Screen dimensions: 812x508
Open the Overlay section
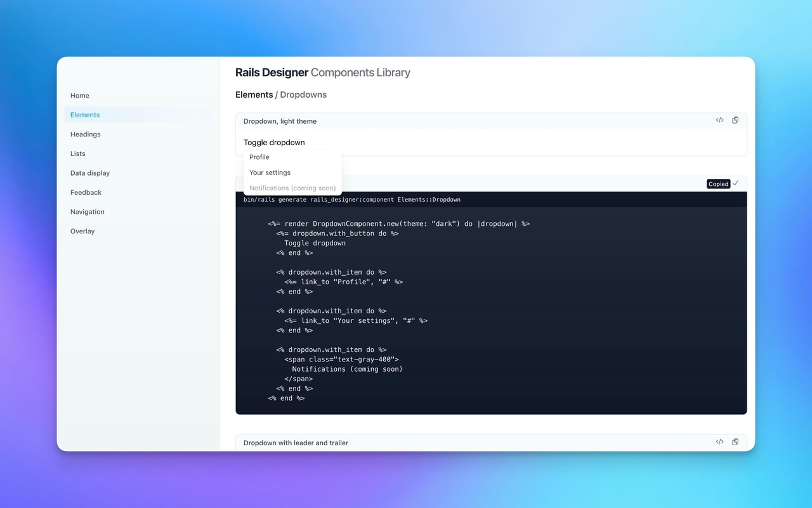[82, 231]
